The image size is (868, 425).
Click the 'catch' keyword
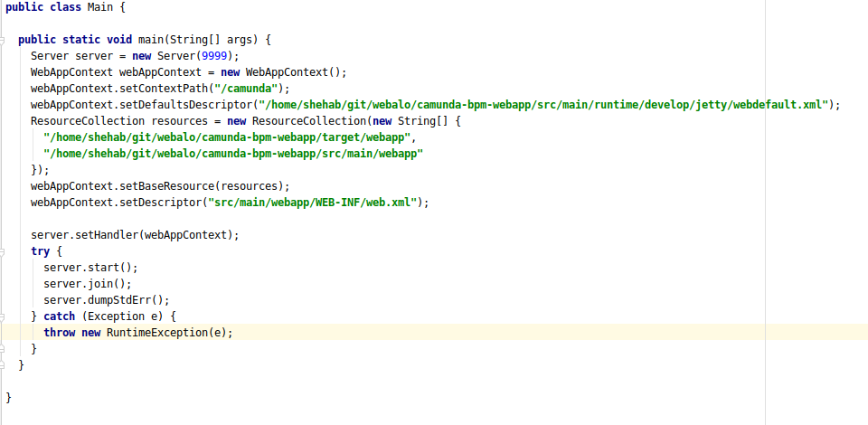click(x=60, y=316)
